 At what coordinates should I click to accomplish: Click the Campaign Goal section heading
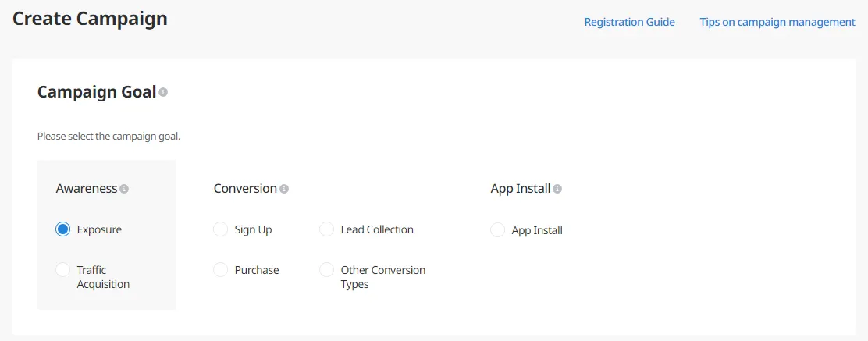click(97, 92)
